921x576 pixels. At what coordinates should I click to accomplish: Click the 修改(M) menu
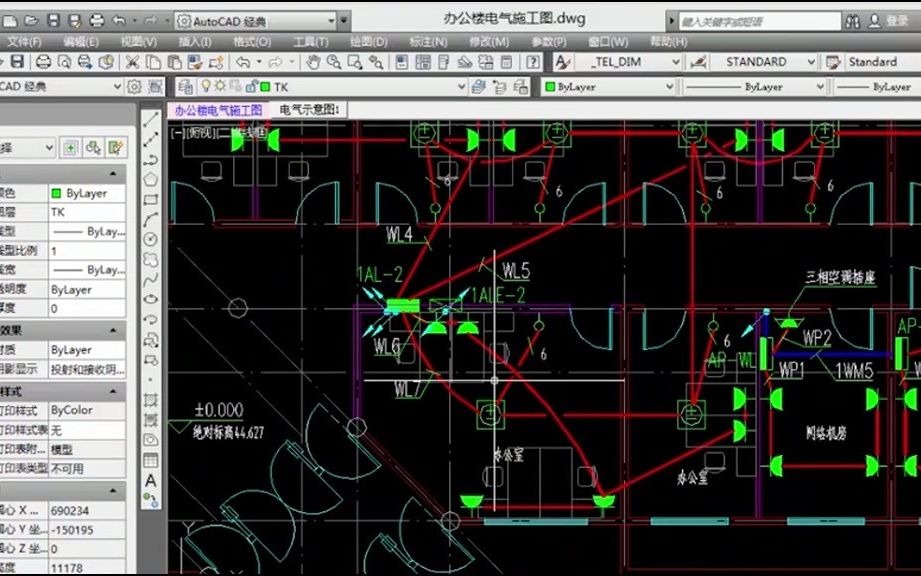point(489,42)
